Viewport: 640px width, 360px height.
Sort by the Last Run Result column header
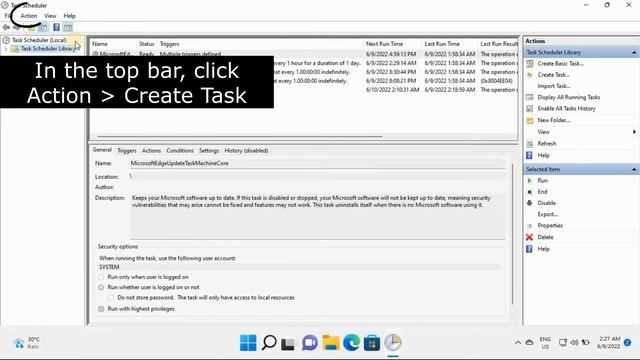[x=499, y=44]
